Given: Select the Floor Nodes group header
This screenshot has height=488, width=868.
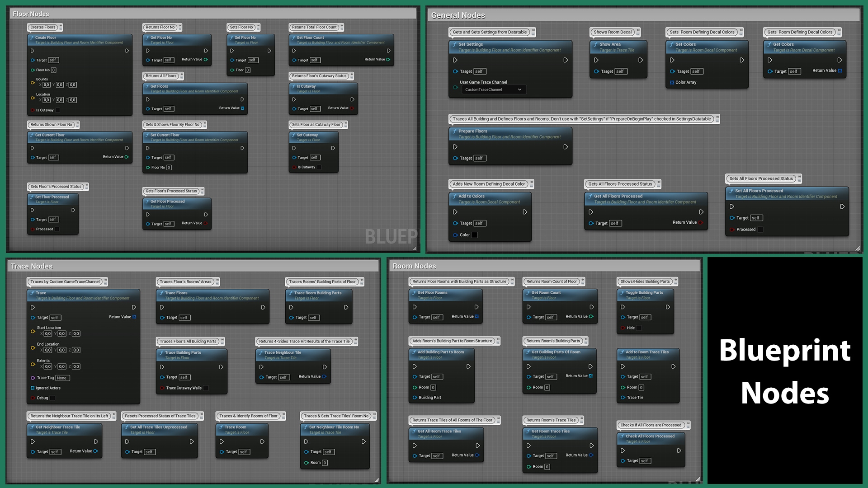Looking at the screenshot, I should click(x=32, y=14).
